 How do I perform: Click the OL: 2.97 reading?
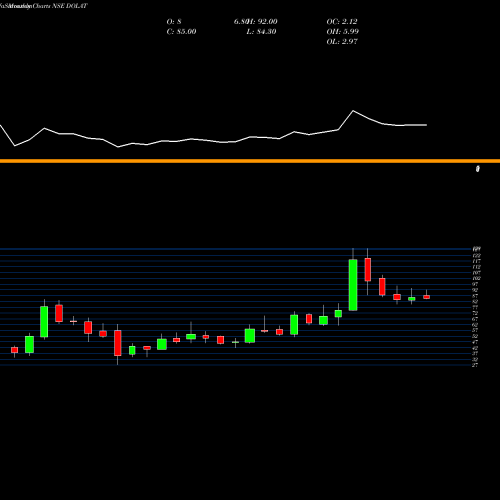[x=342, y=42]
